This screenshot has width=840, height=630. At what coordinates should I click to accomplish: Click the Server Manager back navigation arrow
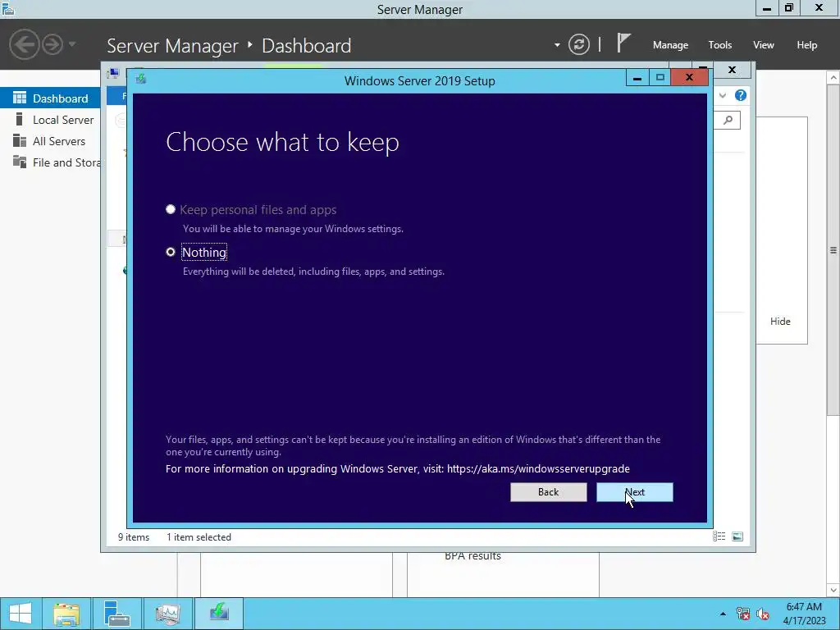pos(24,44)
